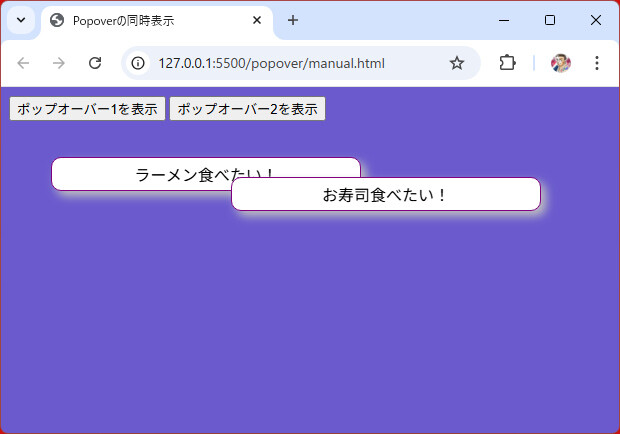Open the Chrome profile avatar
620x434 pixels.
click(x=561, y=63)
